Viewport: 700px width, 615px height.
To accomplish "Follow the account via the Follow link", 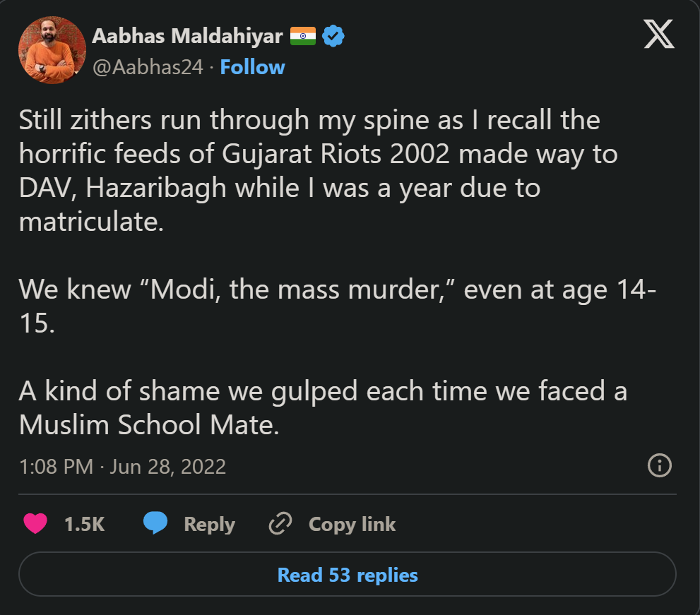I will (252, 66).
